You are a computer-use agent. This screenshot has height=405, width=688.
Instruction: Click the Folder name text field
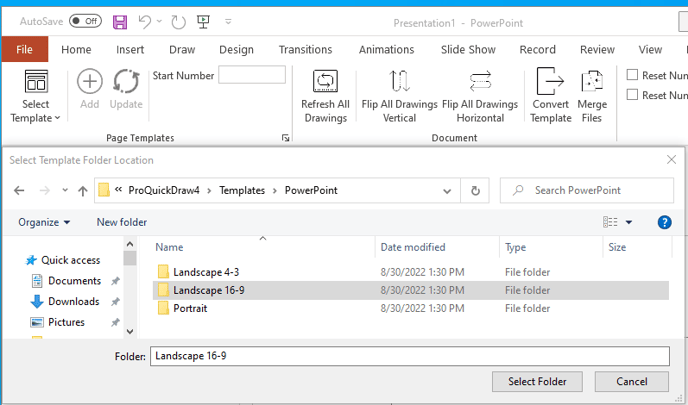pyautogui.click(x=410, y=356)
